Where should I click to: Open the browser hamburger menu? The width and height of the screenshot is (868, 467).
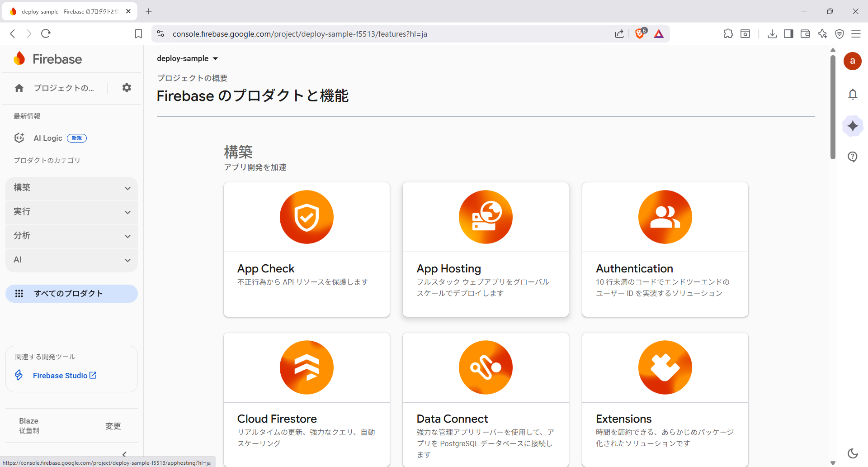pyautogui.click(x=856, y=34)
